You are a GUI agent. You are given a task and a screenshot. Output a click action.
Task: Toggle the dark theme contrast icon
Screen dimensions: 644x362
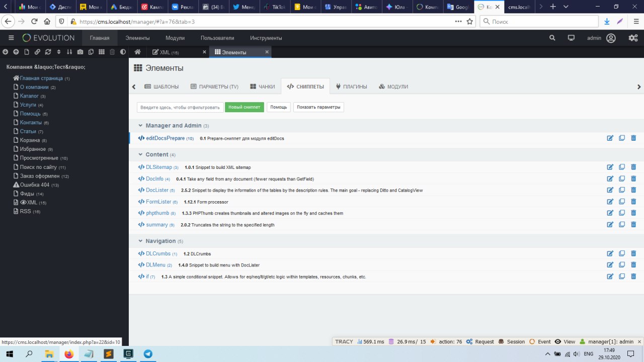123,52
